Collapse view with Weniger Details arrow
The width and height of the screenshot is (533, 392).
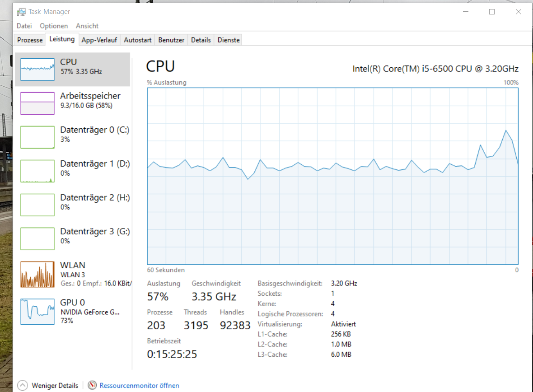pos(23,385)
